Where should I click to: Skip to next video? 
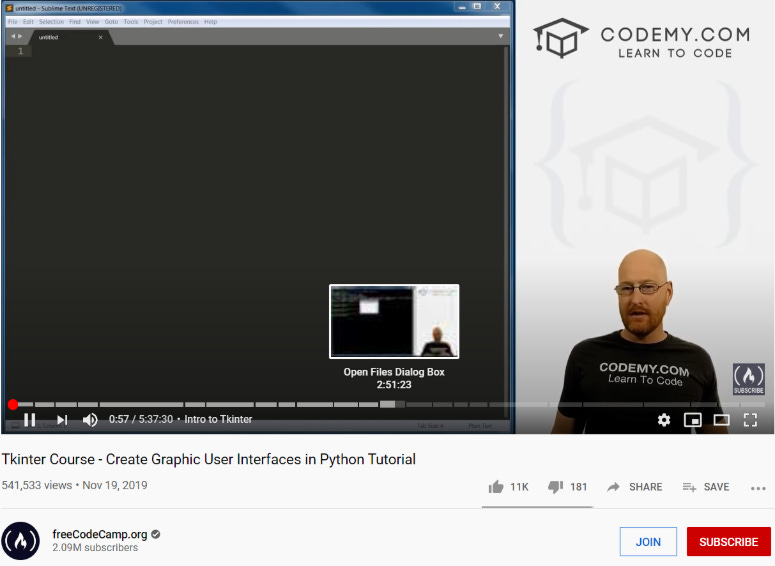(x=62, y=420)
